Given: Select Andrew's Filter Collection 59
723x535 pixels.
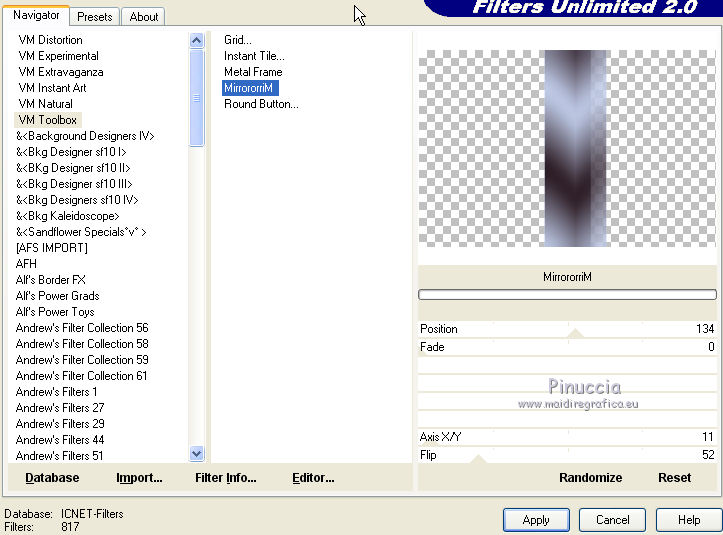Looking at the screenshot, I should pyautogui.click(x=82, y=360).
